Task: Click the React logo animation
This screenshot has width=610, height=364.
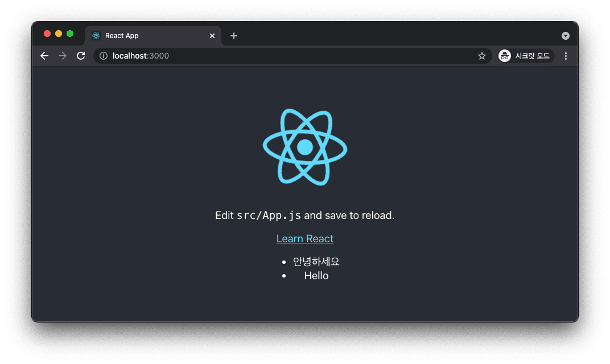Action: click(305, 146)
